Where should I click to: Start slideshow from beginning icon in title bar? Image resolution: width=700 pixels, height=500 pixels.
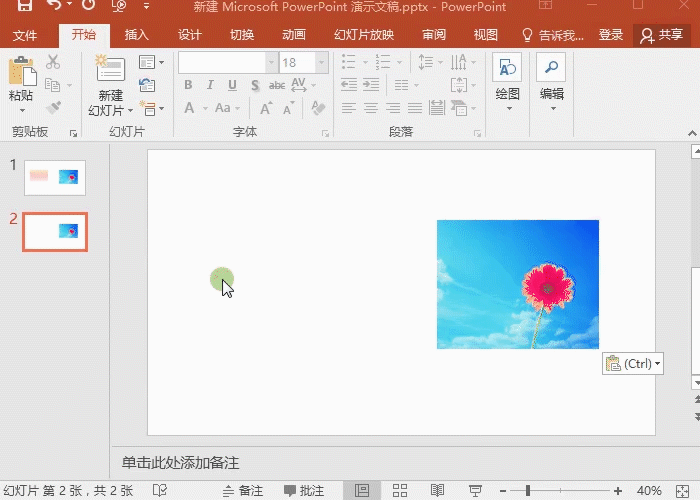[x=119, y=6]
